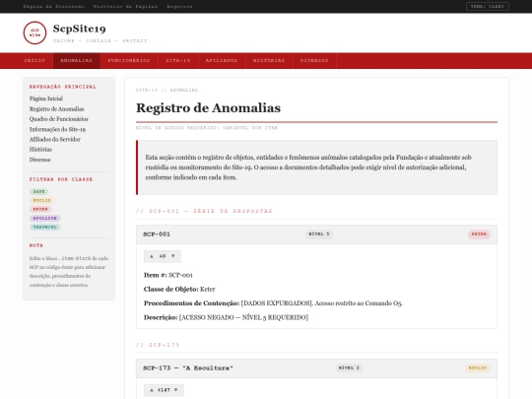Click the Nível de Acesso Requerido subtitle

coord(207,128)
